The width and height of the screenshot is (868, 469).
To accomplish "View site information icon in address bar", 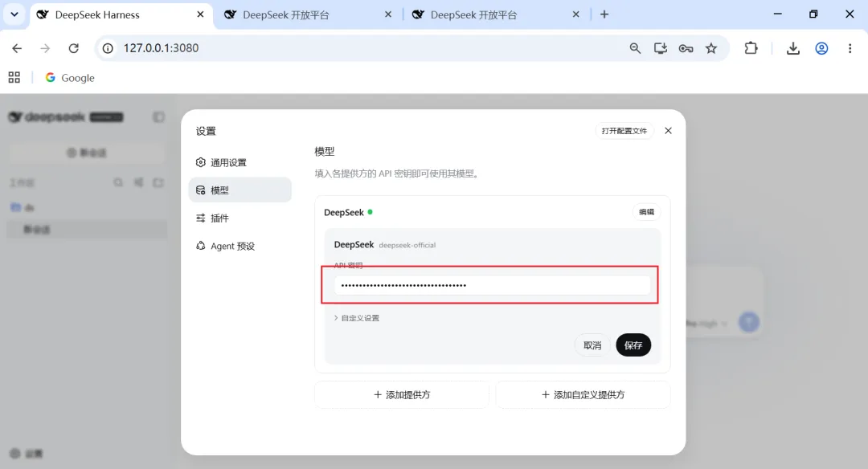I will pyautogui.click(x=108, y=48).
